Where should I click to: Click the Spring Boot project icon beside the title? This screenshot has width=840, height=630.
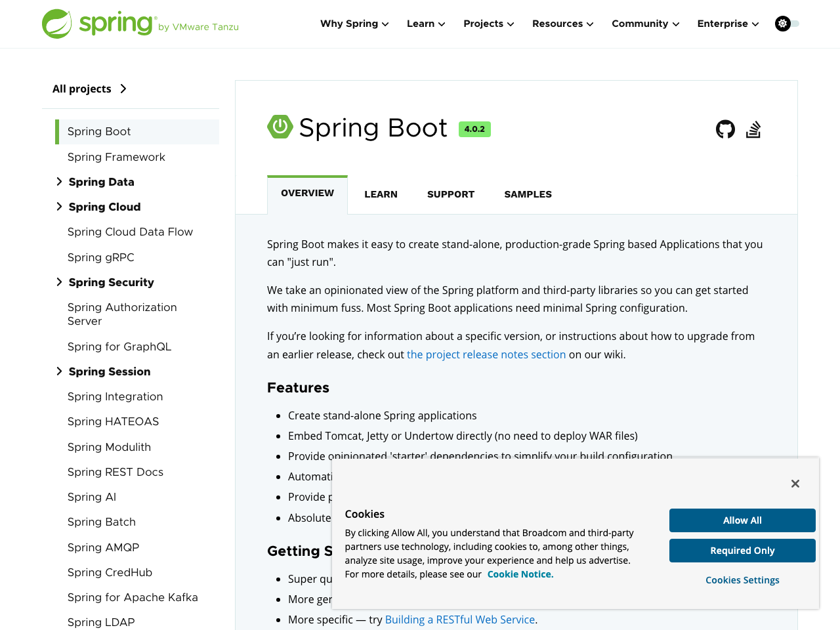pyautogui.click(x=279, y=127)
